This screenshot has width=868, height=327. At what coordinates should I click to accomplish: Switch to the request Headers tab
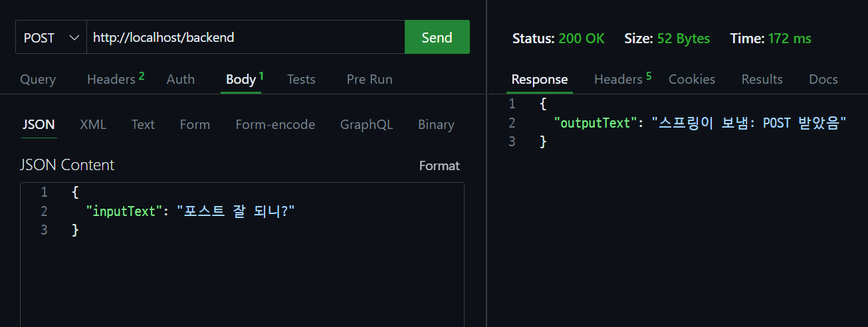pos(112,80)
